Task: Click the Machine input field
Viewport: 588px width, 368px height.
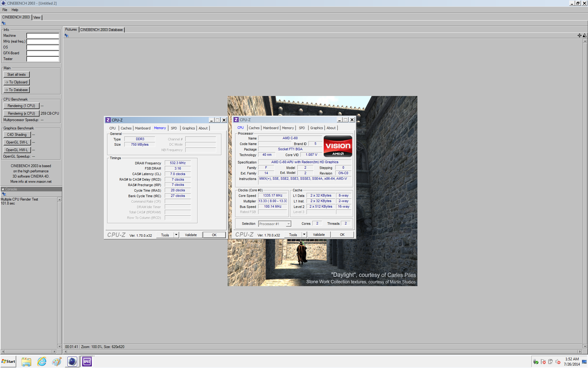Action: pos(43,36)
